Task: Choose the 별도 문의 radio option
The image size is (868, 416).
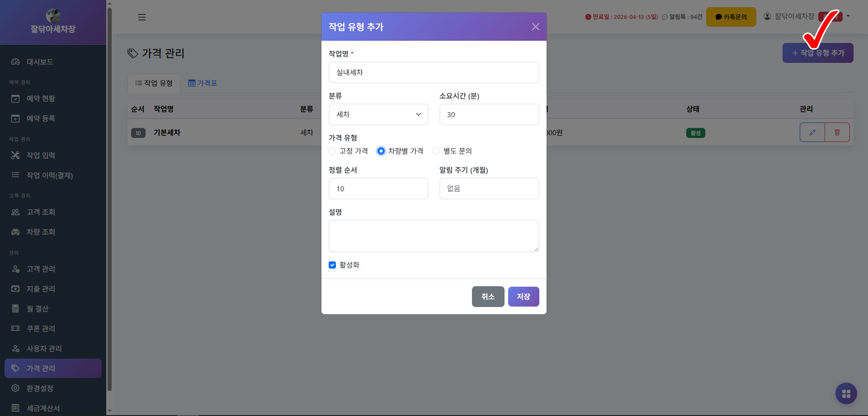Action: (x=436, y=151)
